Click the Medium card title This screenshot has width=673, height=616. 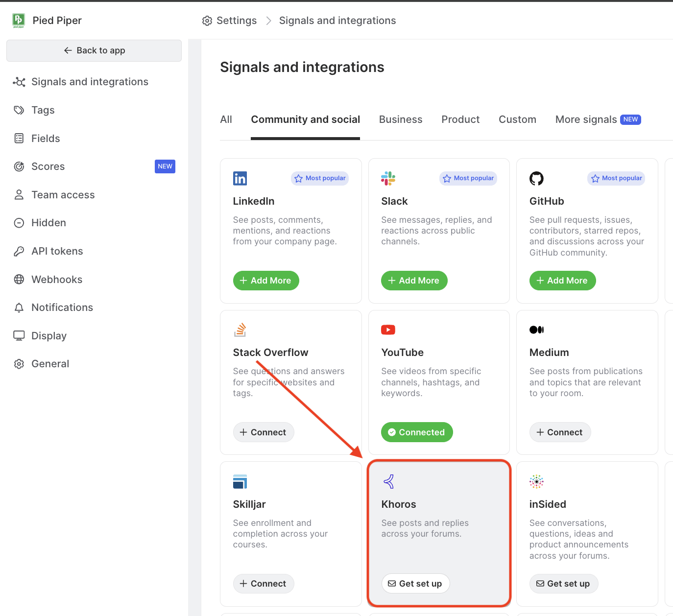(x=549, y=353)
